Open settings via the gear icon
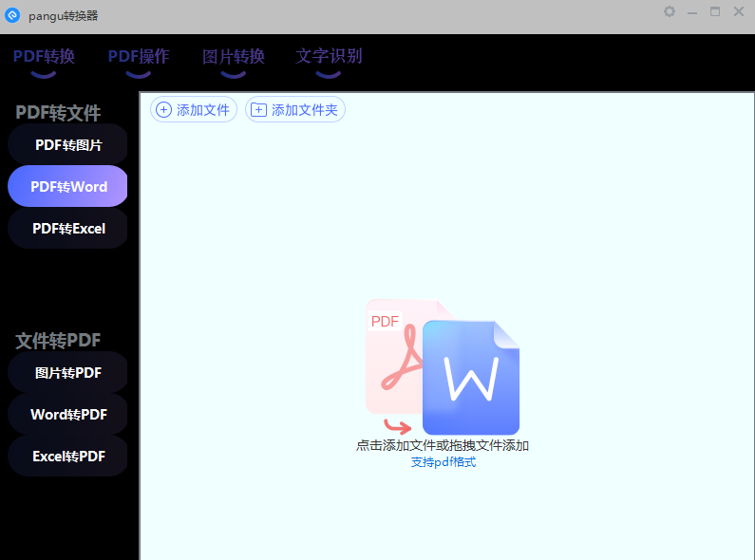The image size is (755, 560). pyautogui.click(x=670, y=11)
